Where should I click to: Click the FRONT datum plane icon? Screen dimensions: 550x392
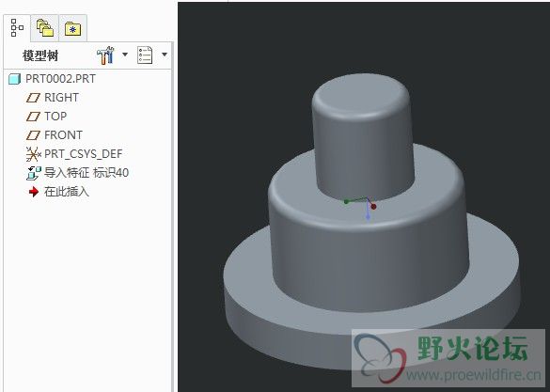click(x=33, y=135)
